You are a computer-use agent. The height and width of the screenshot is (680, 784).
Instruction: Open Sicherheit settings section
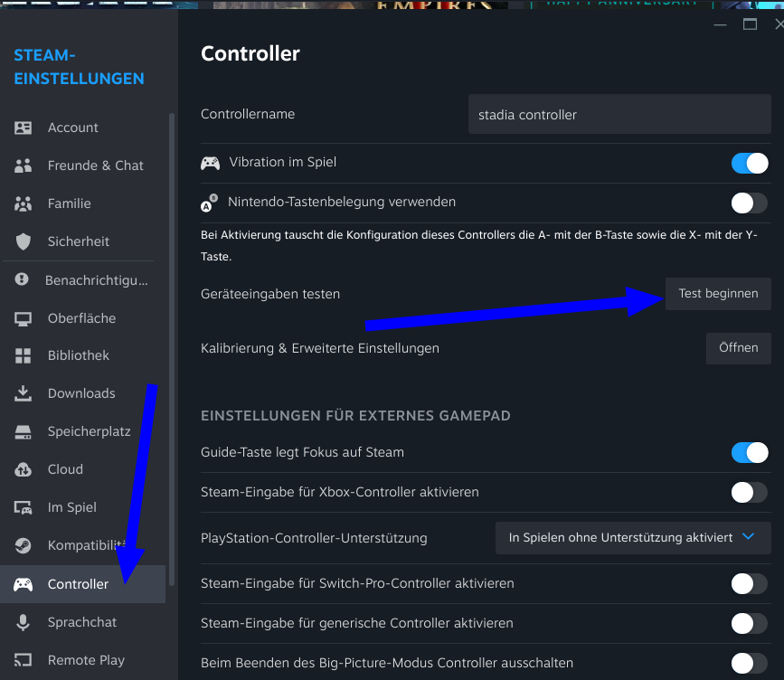coord(82,241)
